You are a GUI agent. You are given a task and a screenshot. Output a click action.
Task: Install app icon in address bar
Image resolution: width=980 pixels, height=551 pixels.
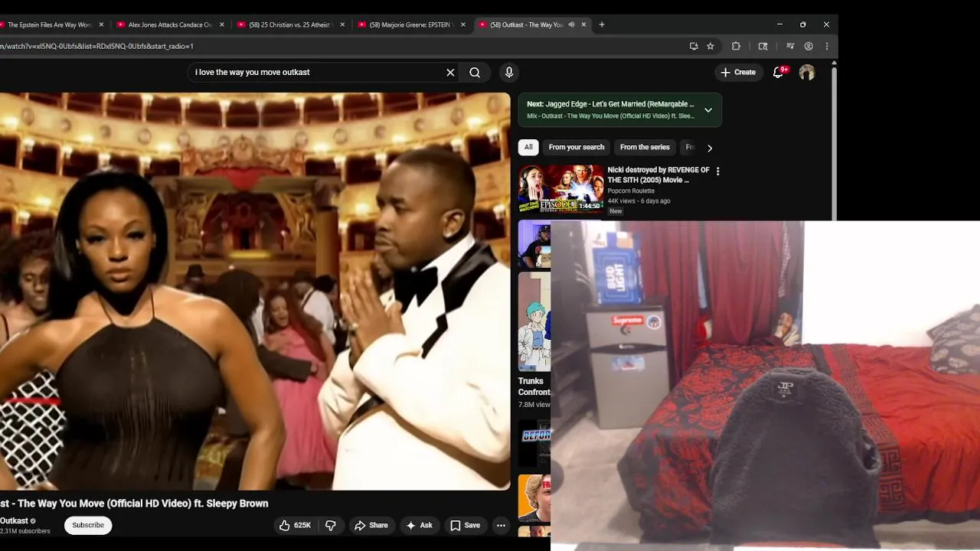pyautogui.click(x=694, y=46)
